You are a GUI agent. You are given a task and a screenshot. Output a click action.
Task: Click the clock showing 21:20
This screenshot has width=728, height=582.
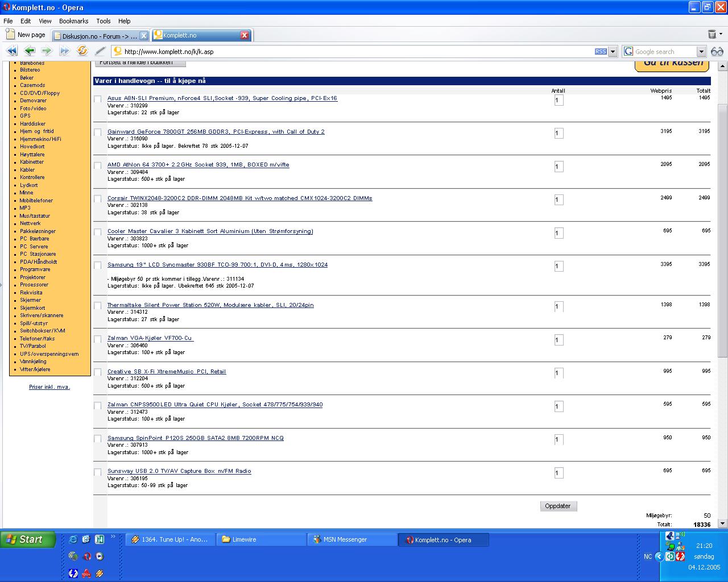[x=704, y=546]
